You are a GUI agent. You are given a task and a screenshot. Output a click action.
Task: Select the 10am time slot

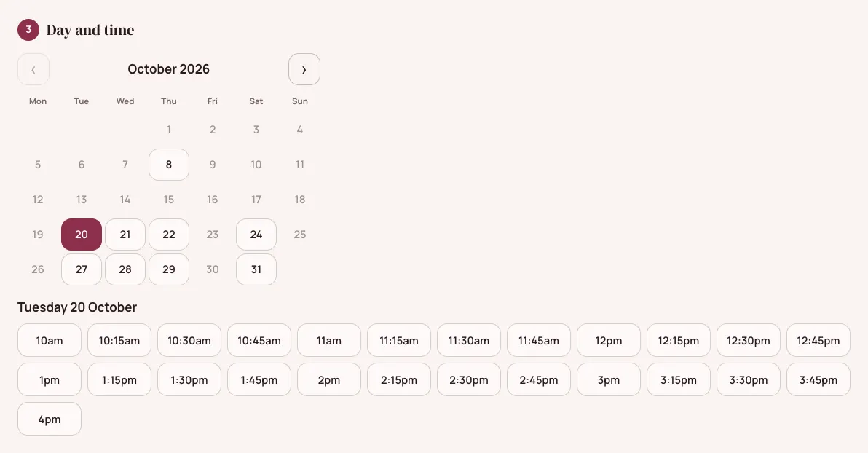(50, 341)
